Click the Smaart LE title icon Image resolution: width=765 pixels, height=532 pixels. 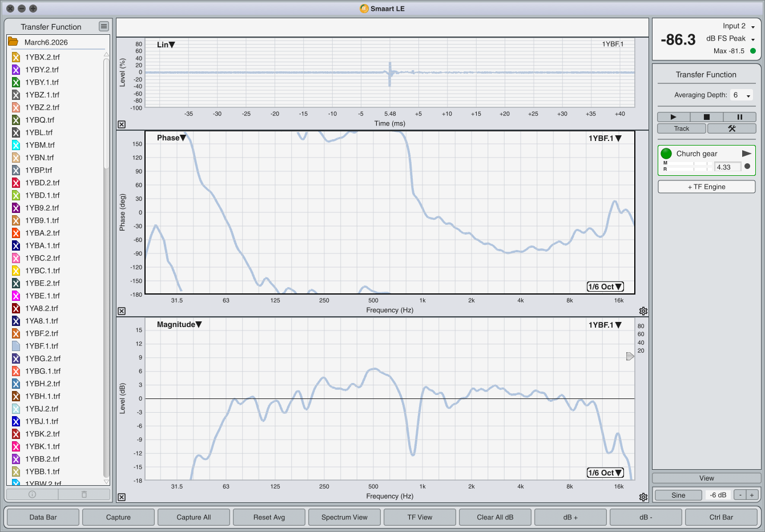(x=364, y=9)
